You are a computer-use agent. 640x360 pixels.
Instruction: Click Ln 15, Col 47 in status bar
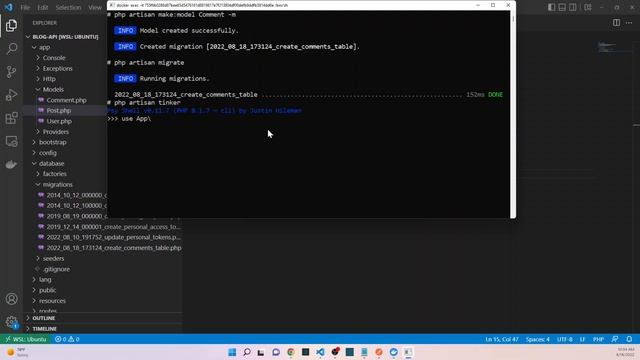coord(502,339)
